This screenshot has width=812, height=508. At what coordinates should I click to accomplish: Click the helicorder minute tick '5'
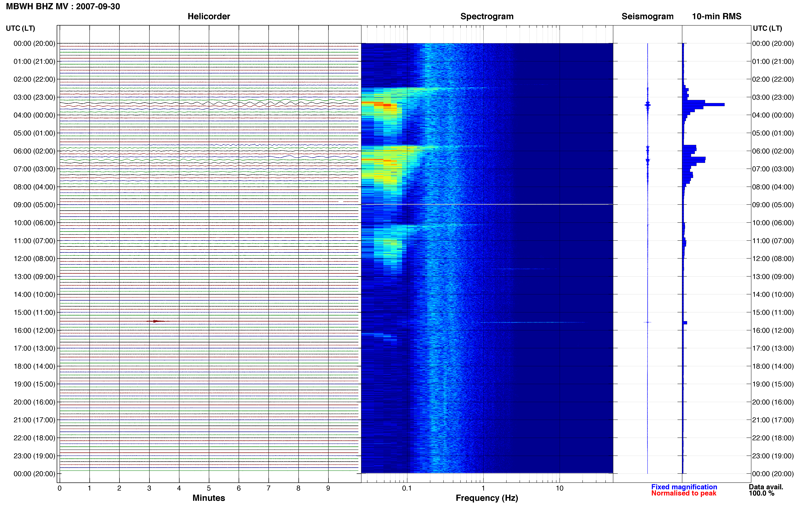[x=209, y=488]
